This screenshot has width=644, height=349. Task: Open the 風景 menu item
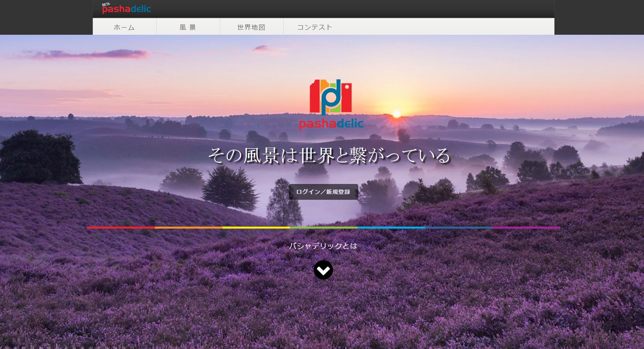[x=188, y=27]
